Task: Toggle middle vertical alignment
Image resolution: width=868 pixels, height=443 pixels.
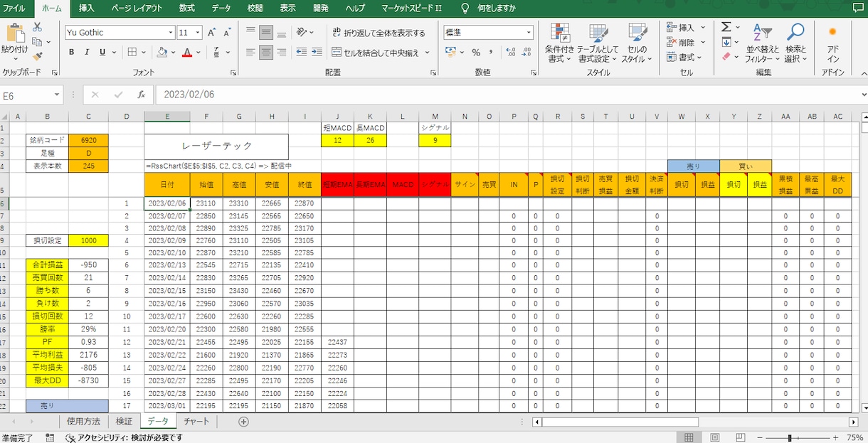Action: 265,32
